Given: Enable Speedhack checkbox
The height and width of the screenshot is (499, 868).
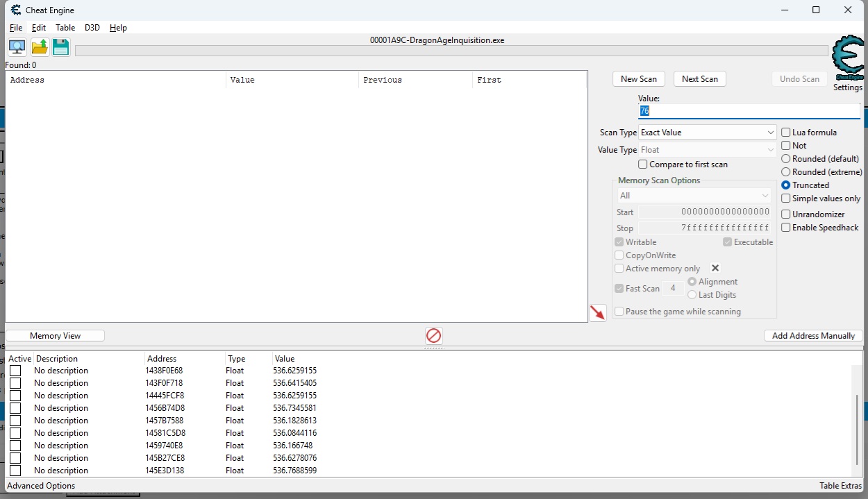Looking at the screenshot, I should click(x=786, y=228).
